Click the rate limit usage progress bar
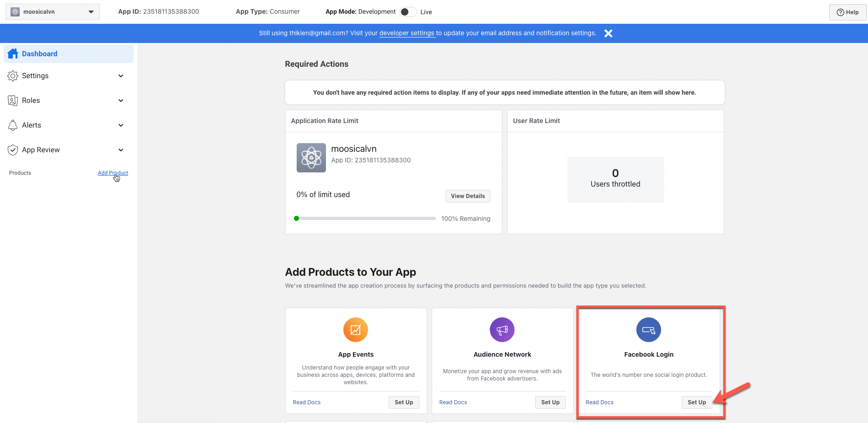Viewport: 868px width, 423px height. (365, 219)
